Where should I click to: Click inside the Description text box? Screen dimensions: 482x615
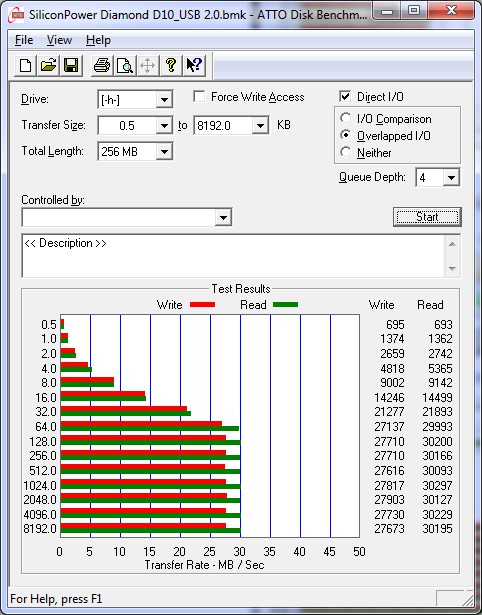point(233,256)
